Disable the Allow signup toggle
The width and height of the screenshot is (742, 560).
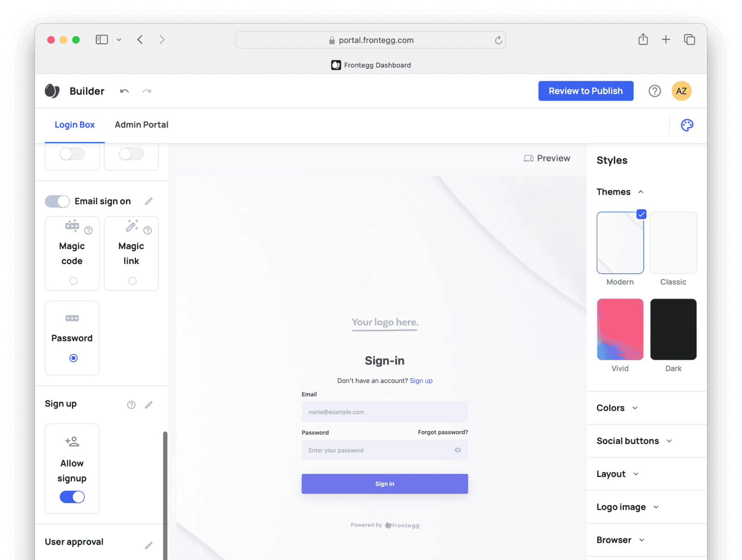(72, 497)
